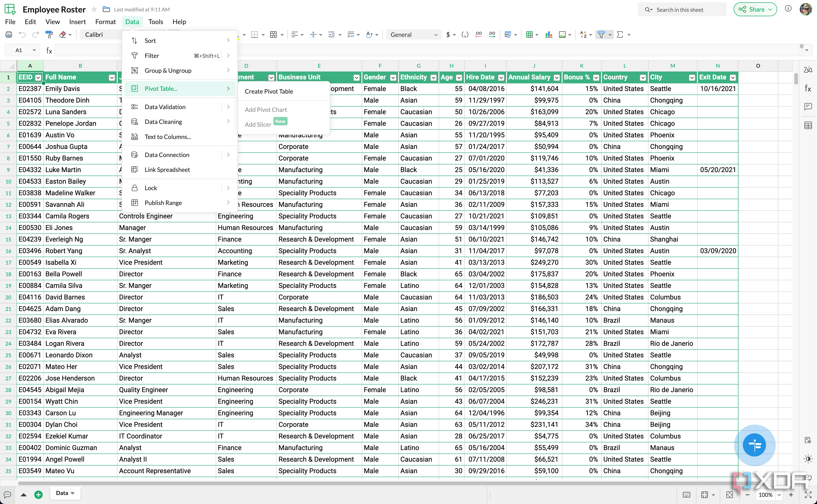817x504 pixels.
Task: Click the Clear formatting eraser icon
Action: coord(63,35)
